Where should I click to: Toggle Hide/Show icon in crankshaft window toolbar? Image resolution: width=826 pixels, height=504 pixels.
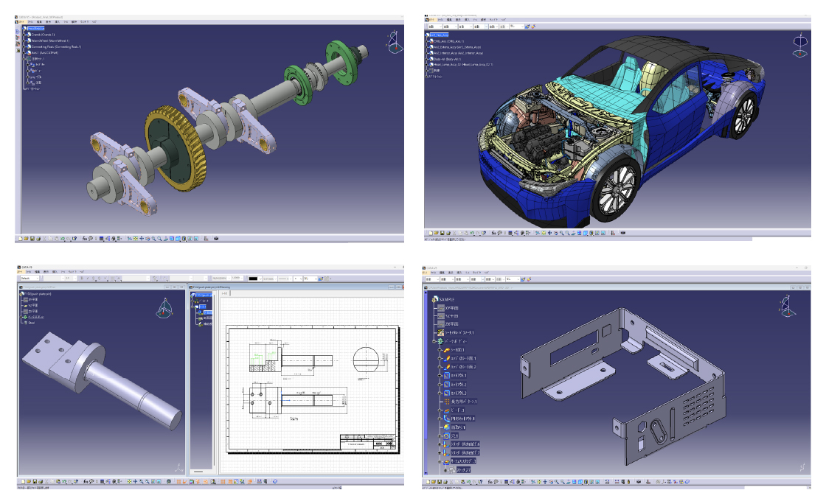pos(190,238)
